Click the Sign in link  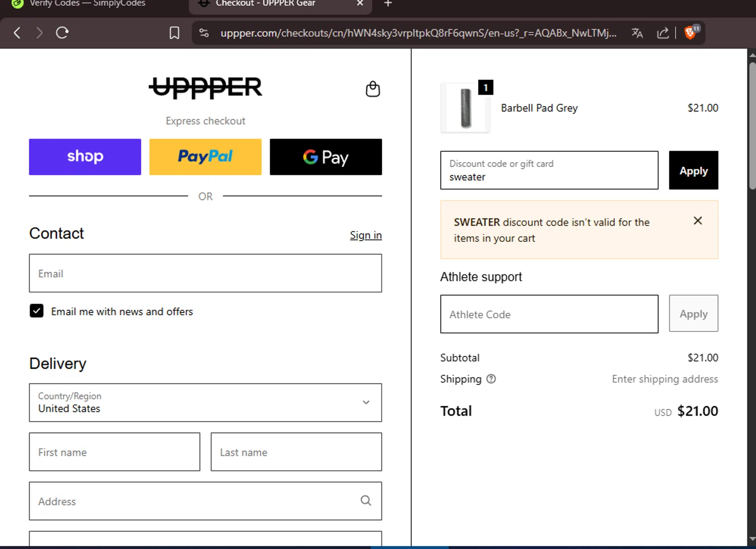click(366, 235)
